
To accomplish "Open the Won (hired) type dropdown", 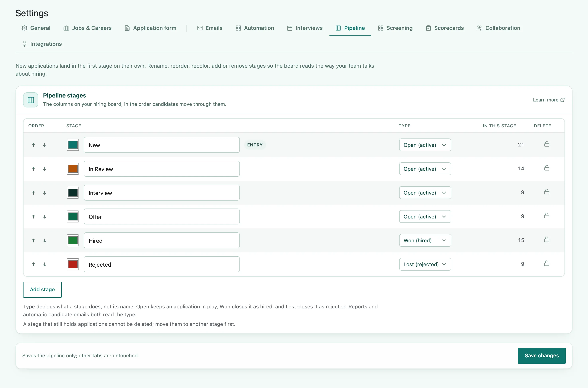I will point(425,241).
